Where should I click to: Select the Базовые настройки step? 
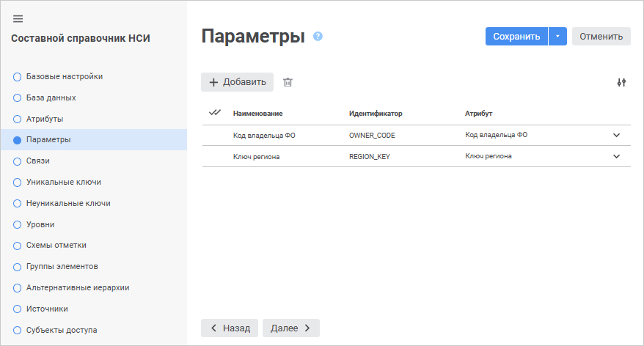64,76
